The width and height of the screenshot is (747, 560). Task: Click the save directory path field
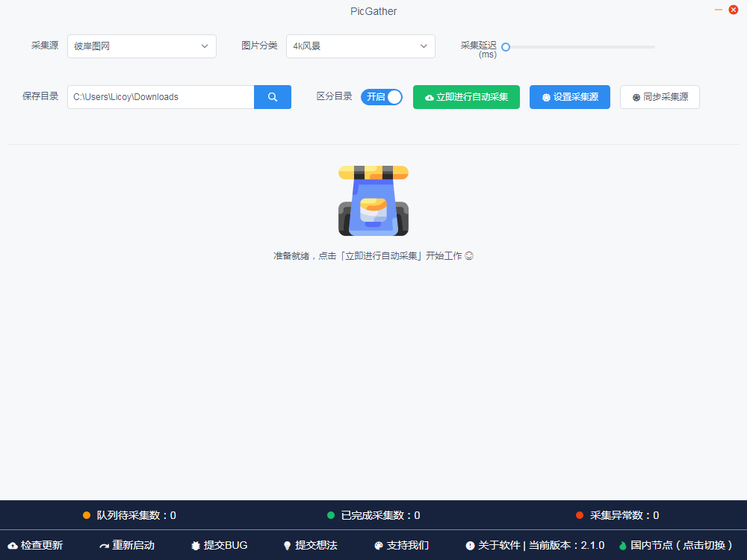(x=161, y=97)
